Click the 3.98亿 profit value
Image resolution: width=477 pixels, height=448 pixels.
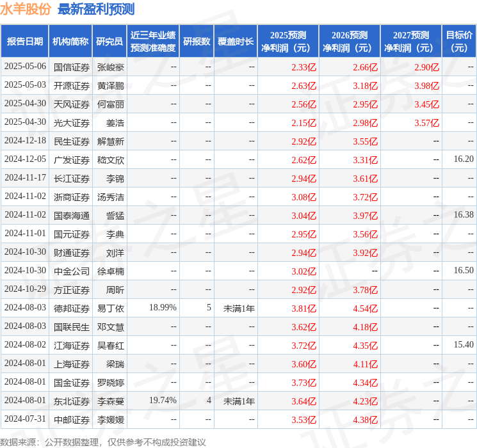pos(426,86)
